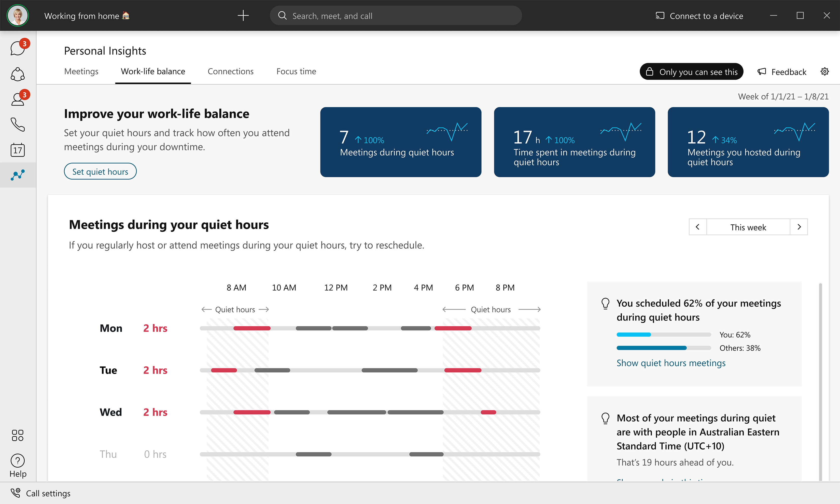The height and width of the screenshot is (504, 840).
Task: Open the Help icon
Action: tap(18, 461)
